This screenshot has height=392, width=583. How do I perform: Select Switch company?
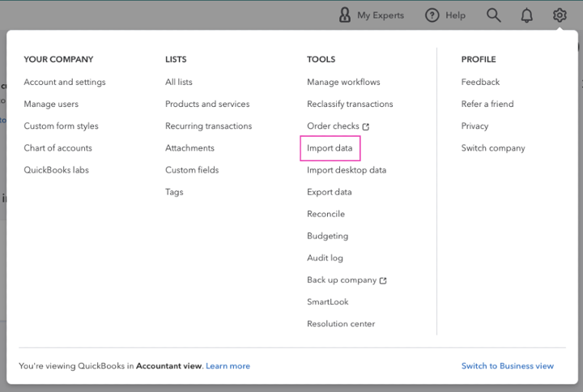coord(493,148)
